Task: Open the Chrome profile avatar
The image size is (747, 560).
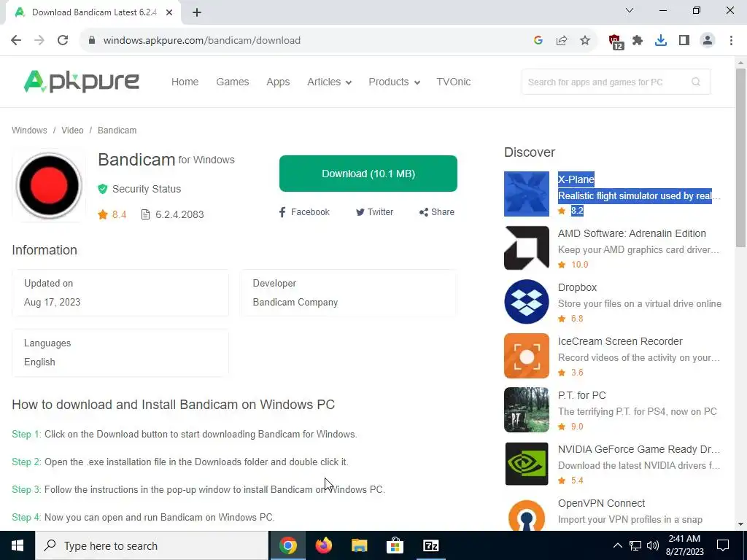Action: (x=708, y=41)
